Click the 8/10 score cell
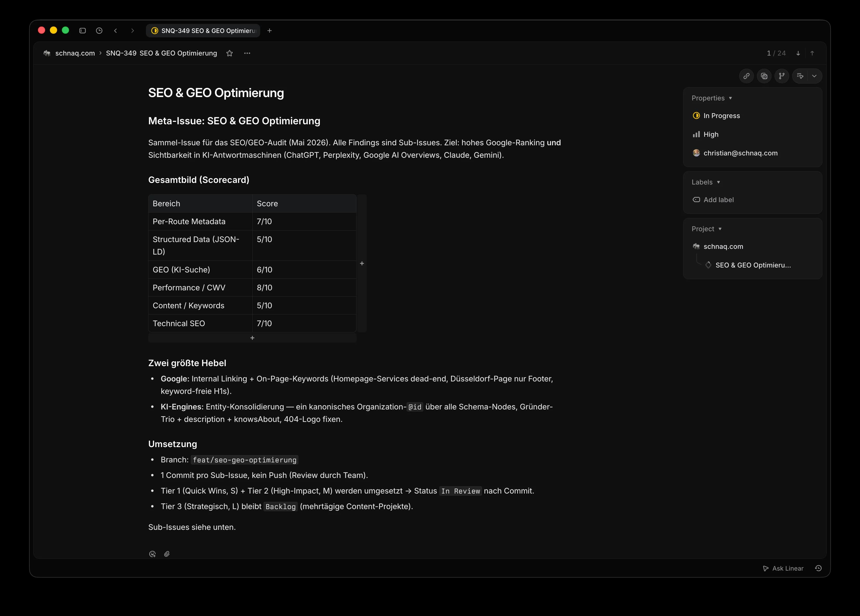 pos(304,288)
